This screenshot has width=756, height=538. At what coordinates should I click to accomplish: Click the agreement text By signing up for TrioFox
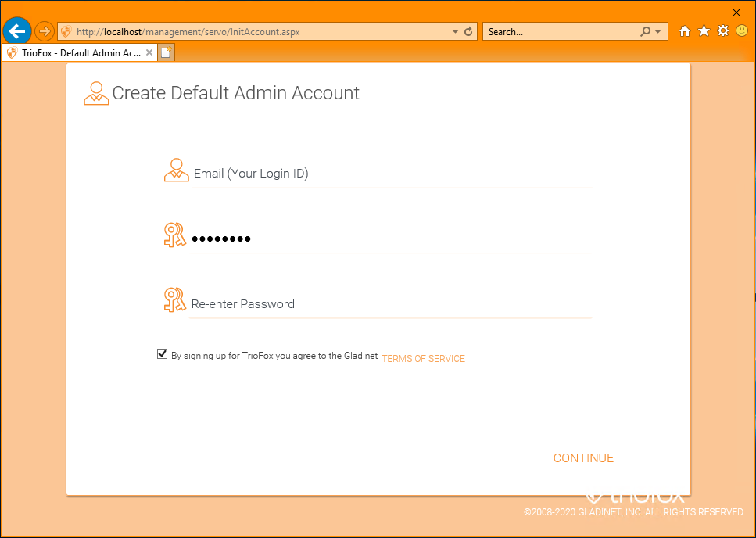[274, 356]
